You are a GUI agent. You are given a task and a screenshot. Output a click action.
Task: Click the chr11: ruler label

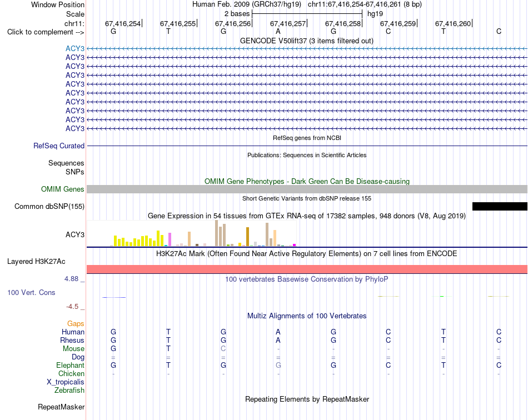tap(74, 23)
